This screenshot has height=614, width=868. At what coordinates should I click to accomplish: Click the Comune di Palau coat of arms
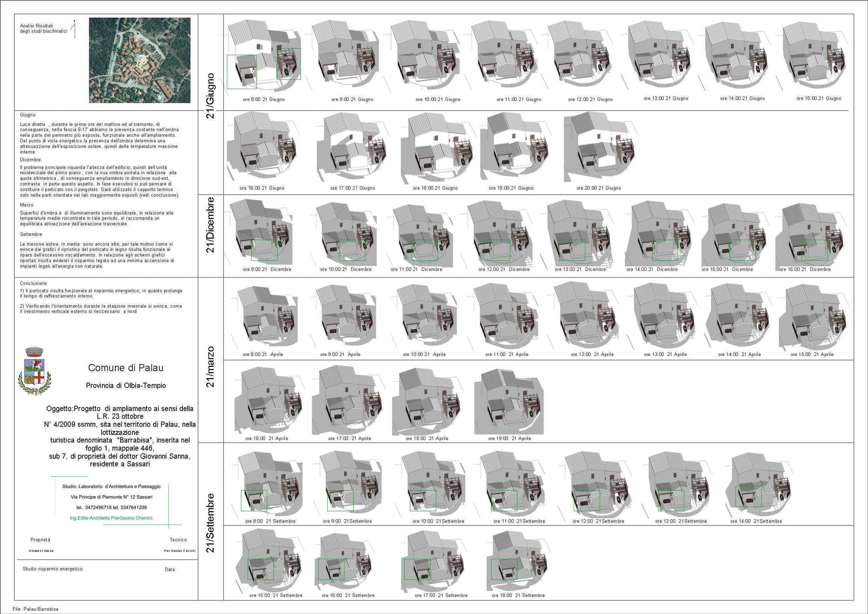(35, 371)
